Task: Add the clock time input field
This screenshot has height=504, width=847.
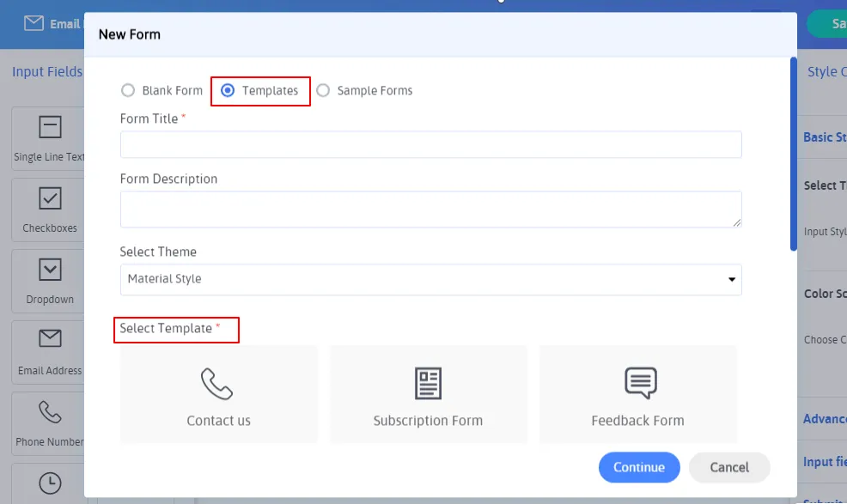Action: 50,483
